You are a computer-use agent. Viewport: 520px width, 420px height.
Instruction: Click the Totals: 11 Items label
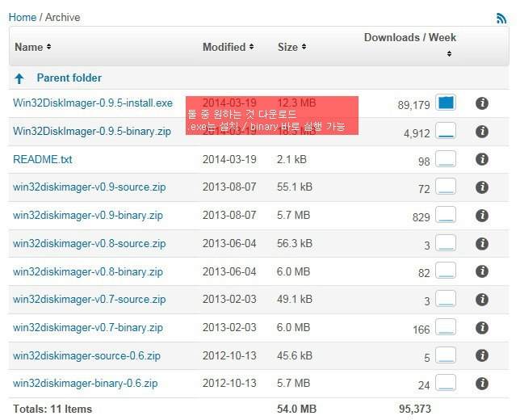(x=52, y=409)
